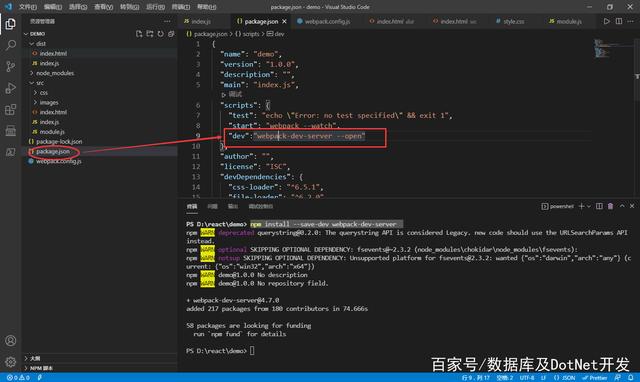Open index.html under the dist folder

coord(53,53)
